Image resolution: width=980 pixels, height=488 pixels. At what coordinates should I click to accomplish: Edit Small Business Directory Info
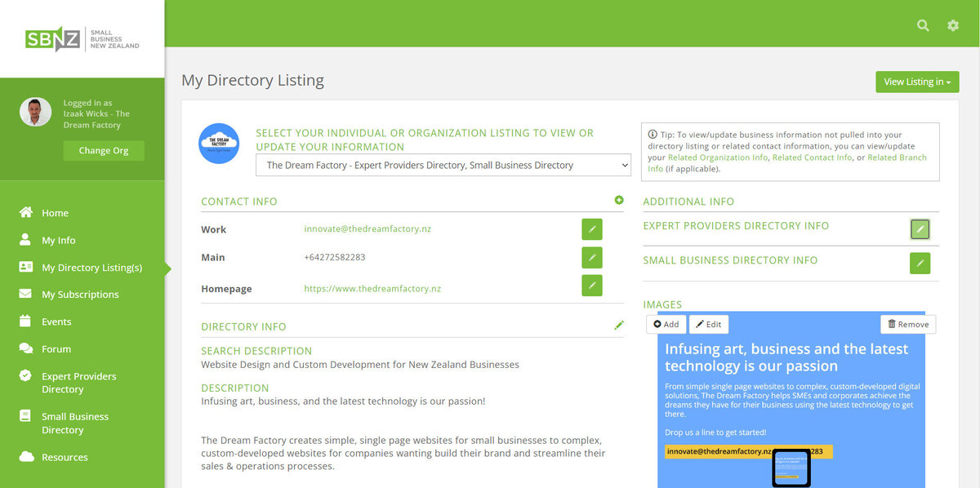[x=920, y=263]
